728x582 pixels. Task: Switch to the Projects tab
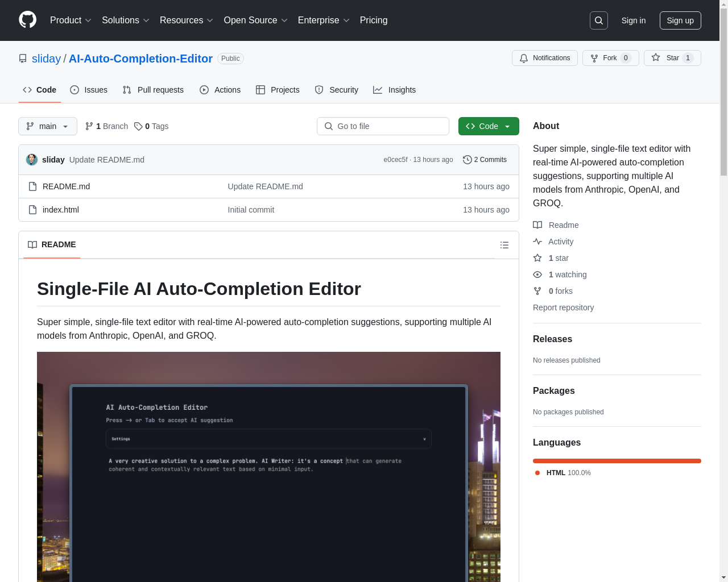pyautogui.click(x=278, y=90)
